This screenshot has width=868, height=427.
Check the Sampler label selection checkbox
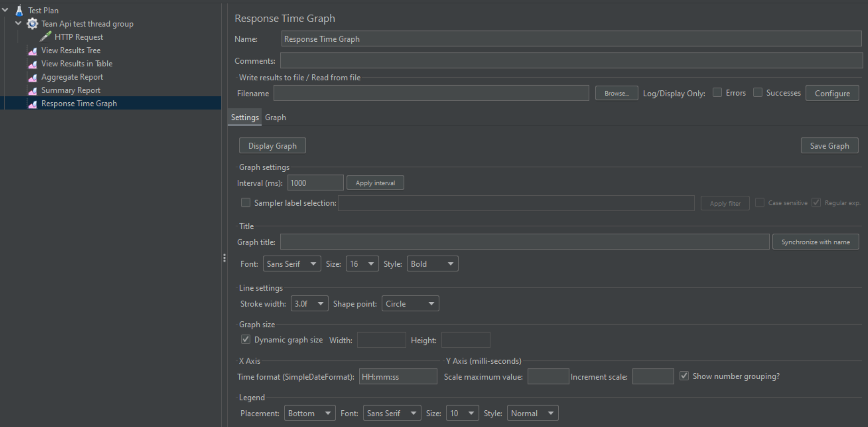pos(246,203)
